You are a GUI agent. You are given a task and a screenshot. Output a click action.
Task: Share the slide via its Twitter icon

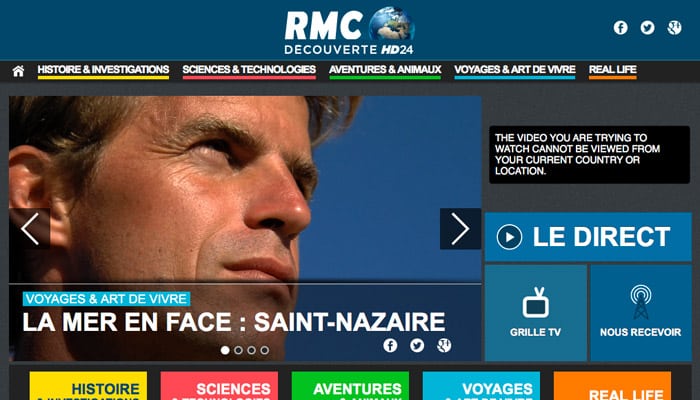(417, 345)
